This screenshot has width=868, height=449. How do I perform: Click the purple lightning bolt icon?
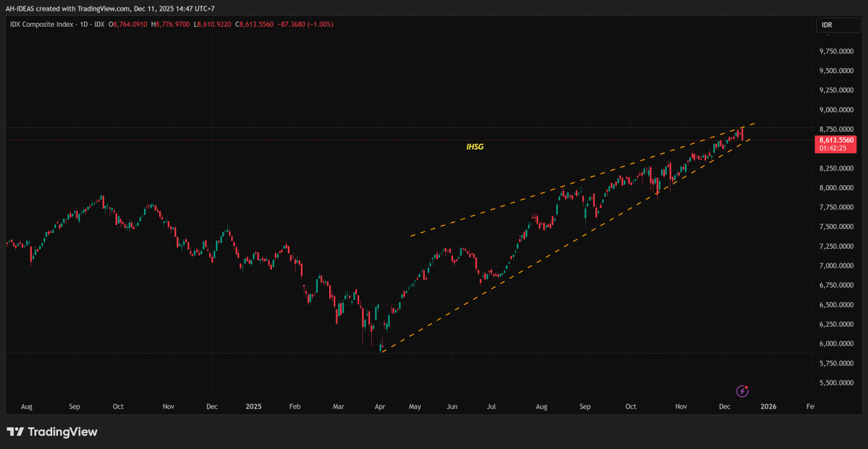click(x=742, y=391)
